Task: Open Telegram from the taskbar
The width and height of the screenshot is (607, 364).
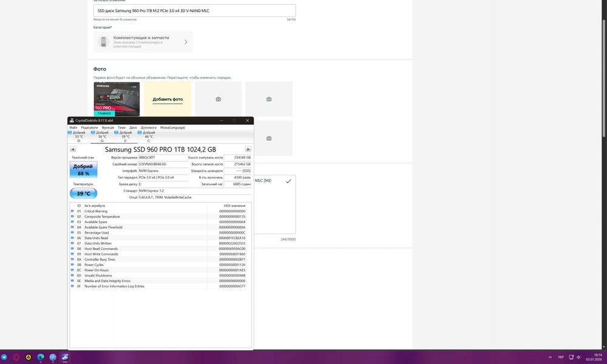Action: tap(4, 357)
